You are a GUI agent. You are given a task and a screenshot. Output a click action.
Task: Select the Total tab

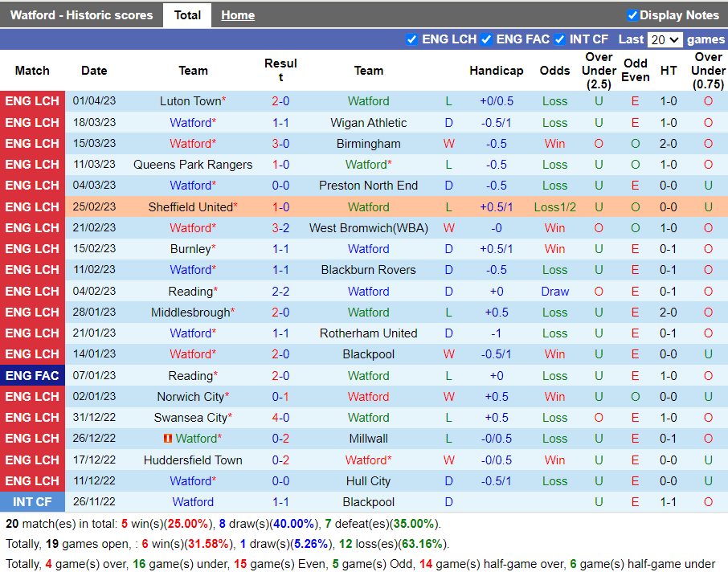187,15
